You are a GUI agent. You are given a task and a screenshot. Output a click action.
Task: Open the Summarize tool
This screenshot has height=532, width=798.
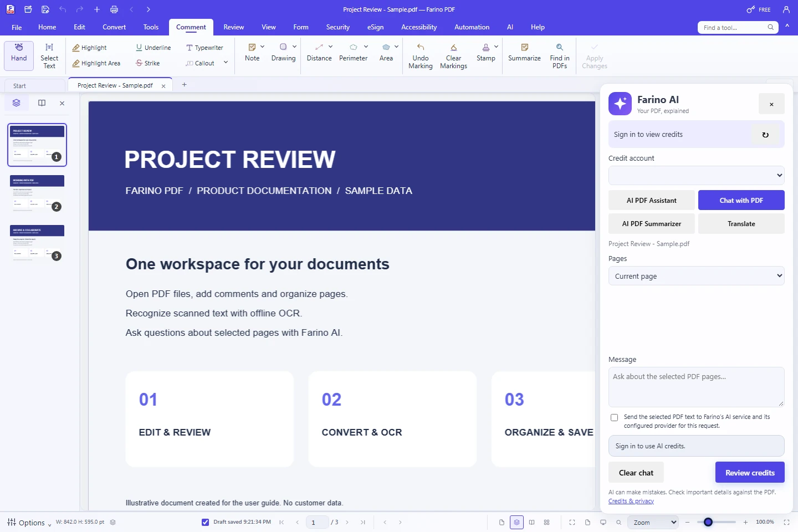[x=524, y=53]
